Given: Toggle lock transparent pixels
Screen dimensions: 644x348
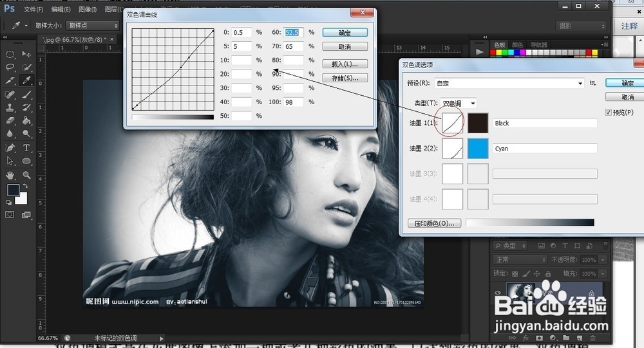Looking at the screenshot, I should [x=515, y=274].
